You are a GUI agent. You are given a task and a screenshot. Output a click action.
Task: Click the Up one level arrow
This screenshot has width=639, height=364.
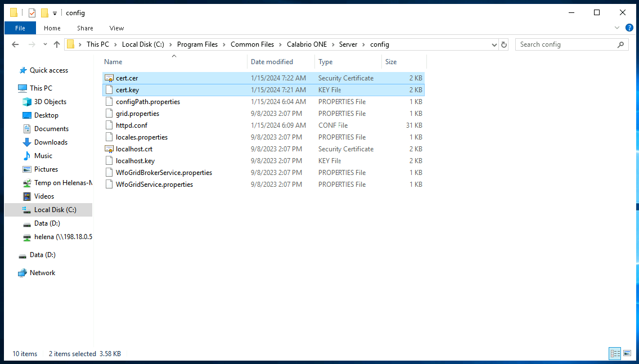[57, 44]
